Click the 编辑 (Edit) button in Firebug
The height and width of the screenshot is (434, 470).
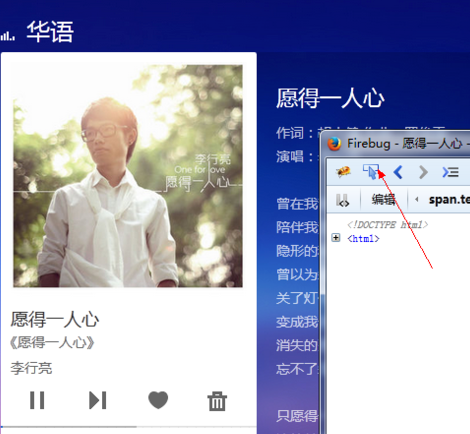(384, 199)
